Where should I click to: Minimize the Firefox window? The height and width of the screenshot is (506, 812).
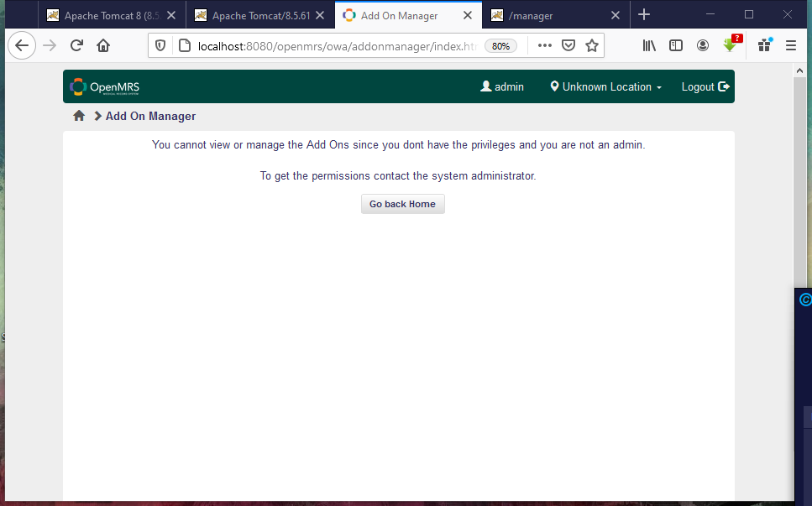[x=710, y=14]
